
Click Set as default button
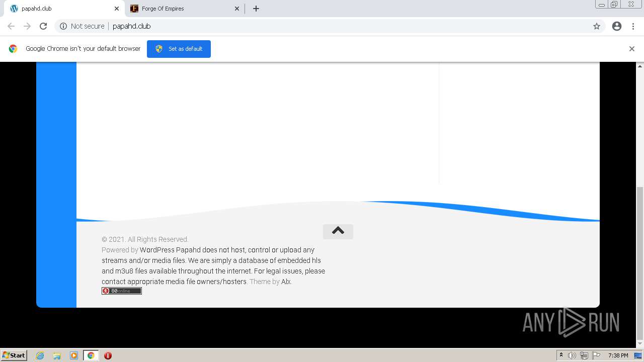coord(179,49)
